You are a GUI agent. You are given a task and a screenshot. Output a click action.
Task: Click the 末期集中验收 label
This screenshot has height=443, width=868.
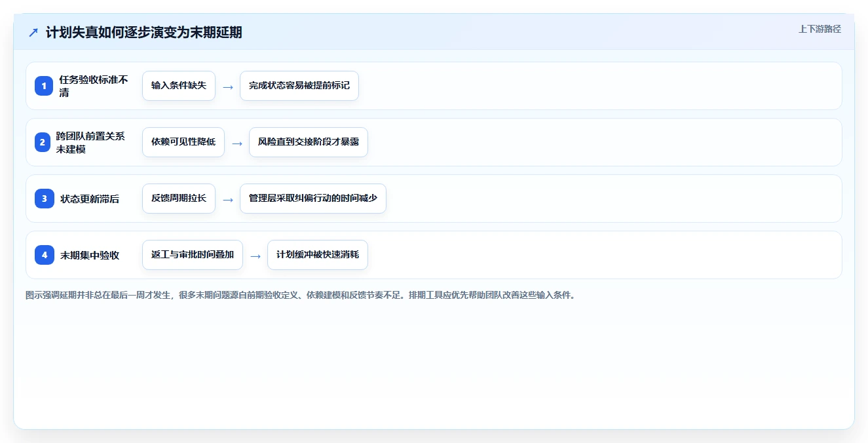90,255
